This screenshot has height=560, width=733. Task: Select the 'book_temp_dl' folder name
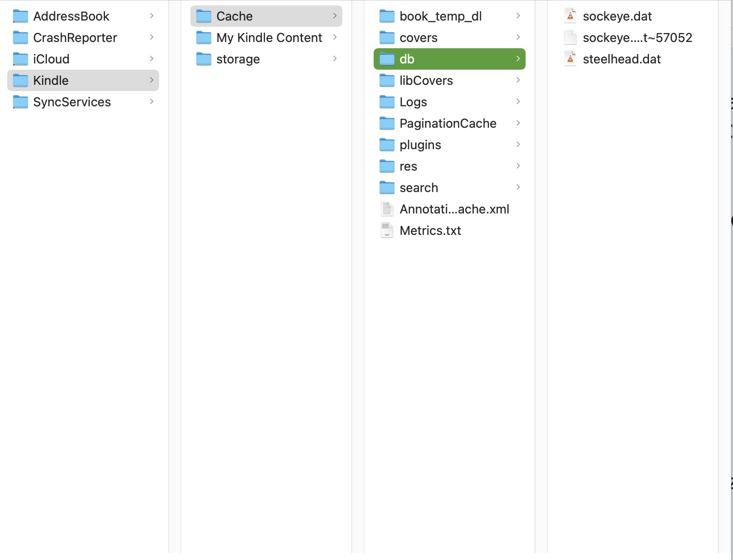click(x=441, y=17)
